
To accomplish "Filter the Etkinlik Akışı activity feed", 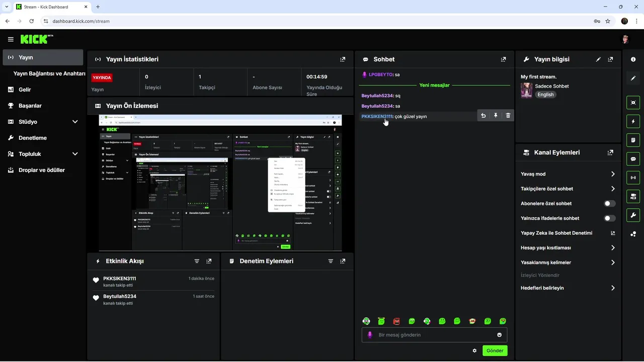I will pos(197,261).
